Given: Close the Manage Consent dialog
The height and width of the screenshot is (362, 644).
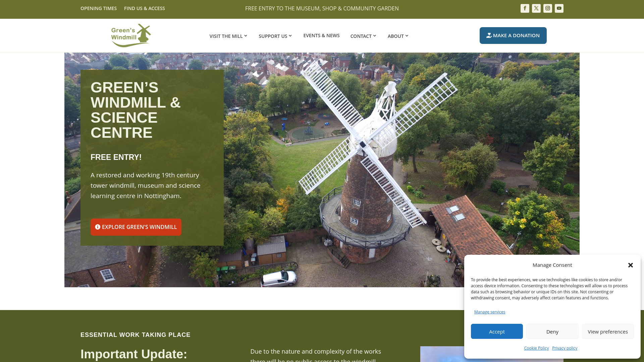Looking at the screenshot, I should point(631,265).
